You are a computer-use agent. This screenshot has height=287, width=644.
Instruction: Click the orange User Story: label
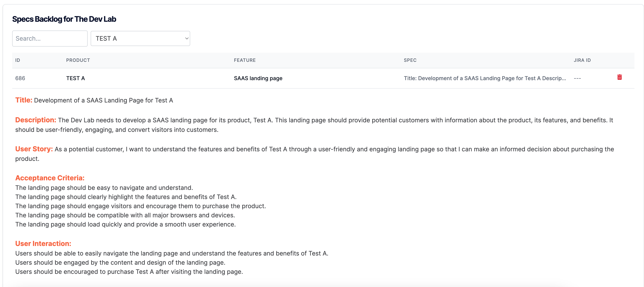pyautogui.click(x=34, y=149)
